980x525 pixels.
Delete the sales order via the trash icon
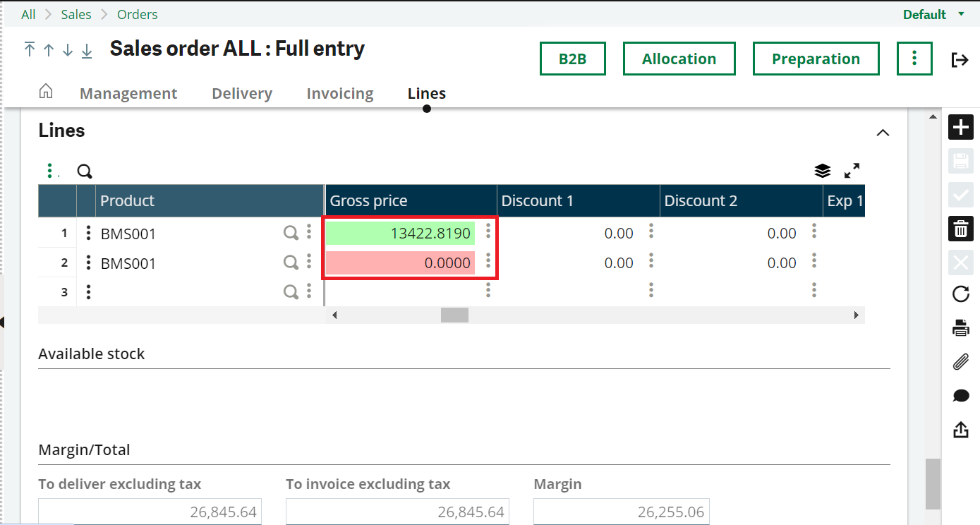pyautogui.click(x=961, y=229)
